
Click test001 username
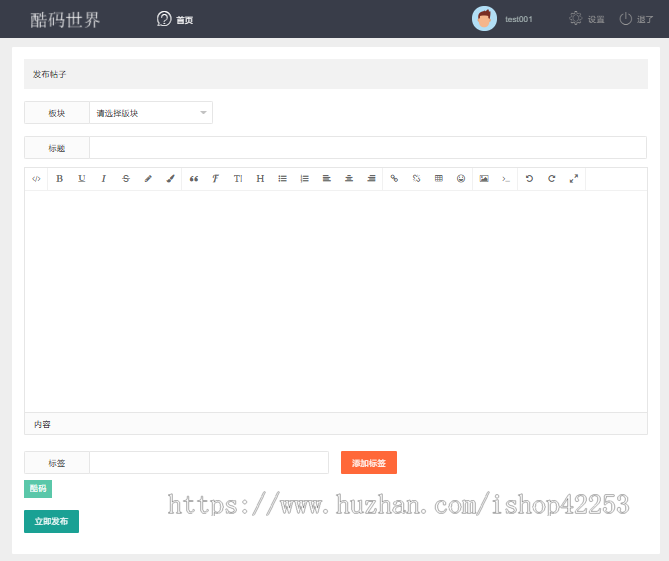click(x=519, y=19)
